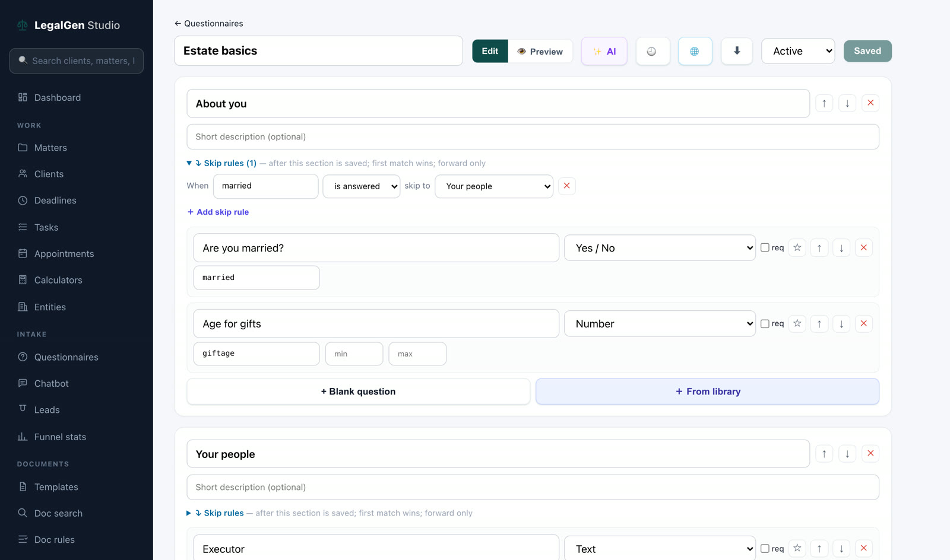Switch to Edit mode
Screen dimensions: 950x560
tap(490, 51)
